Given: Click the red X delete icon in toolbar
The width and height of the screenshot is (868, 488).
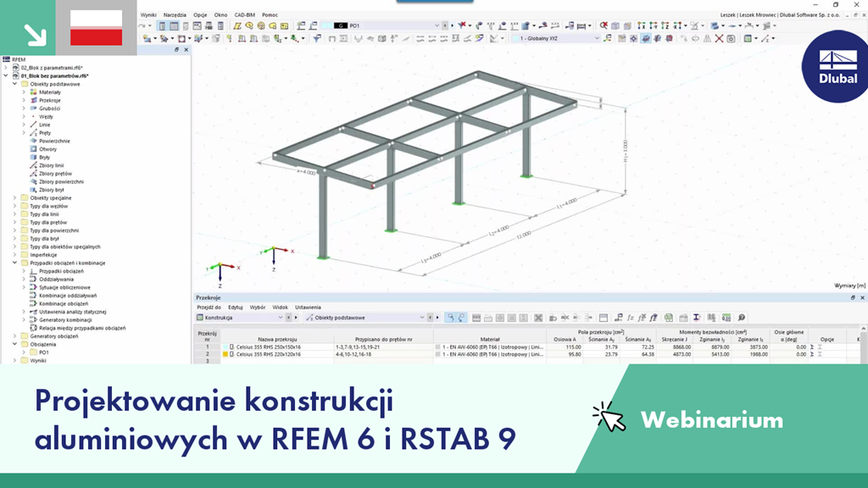Looking at the screenshot, I should [x=719, y=39].
